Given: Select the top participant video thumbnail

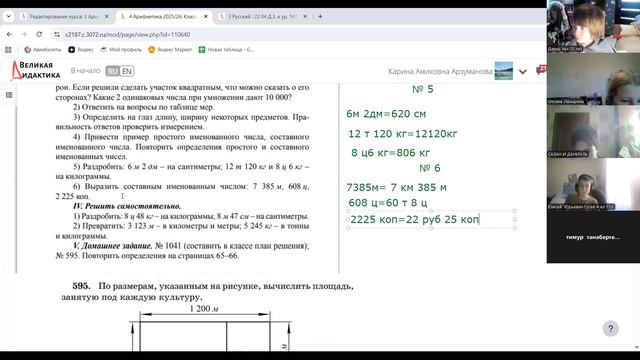Looking at the screenshot, I should [x=593, y=26].
